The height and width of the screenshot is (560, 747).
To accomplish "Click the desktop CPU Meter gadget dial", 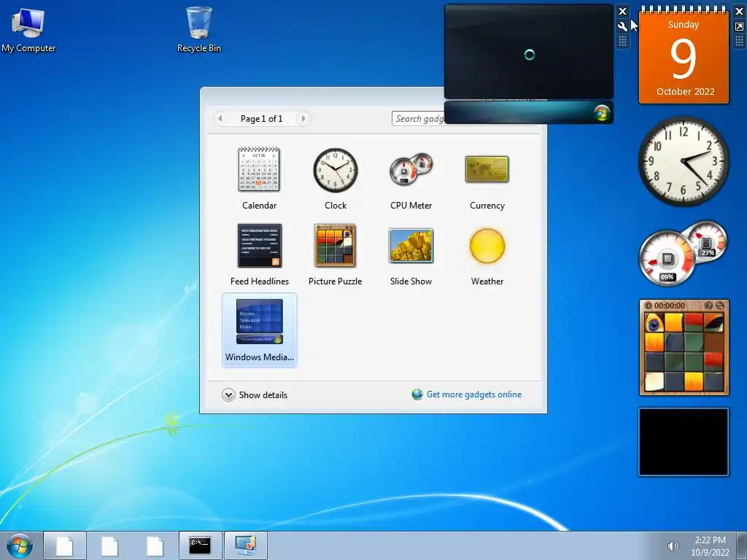I will (667, 259).
